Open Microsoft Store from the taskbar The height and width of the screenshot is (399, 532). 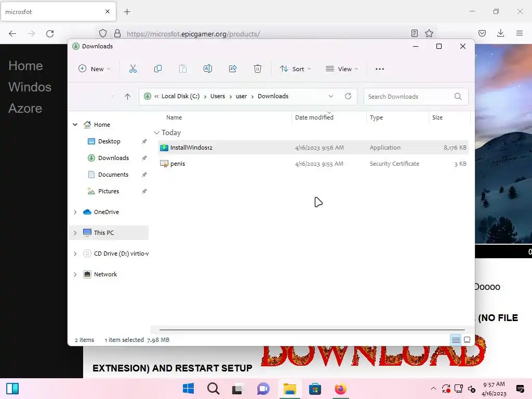pyautogui.click(x=315, y=389)
